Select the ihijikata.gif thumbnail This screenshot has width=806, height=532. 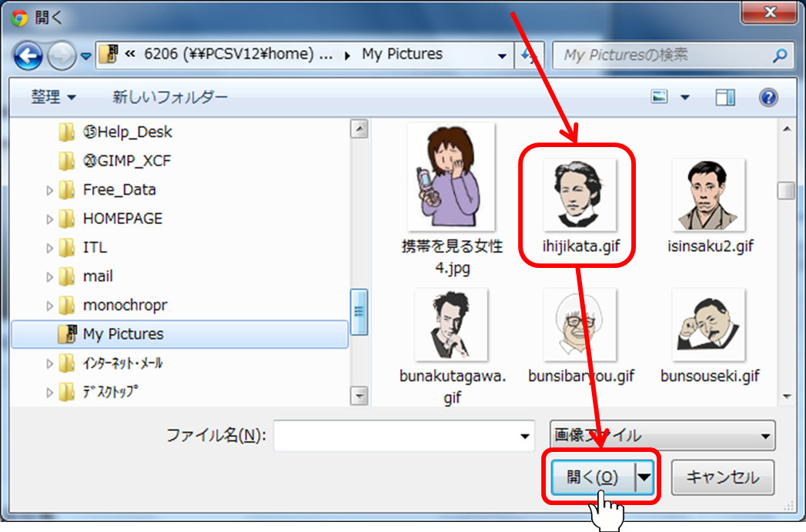point(579,196)
